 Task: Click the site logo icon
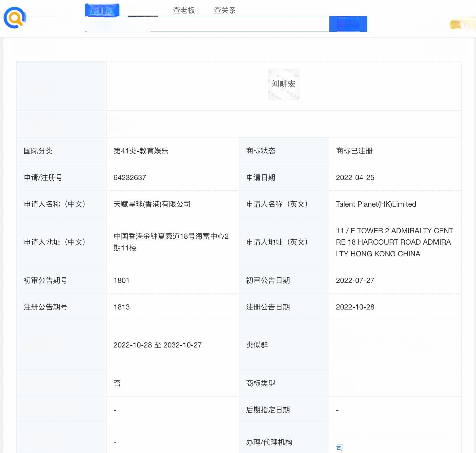pyautogui.click(x=14, y=18)
